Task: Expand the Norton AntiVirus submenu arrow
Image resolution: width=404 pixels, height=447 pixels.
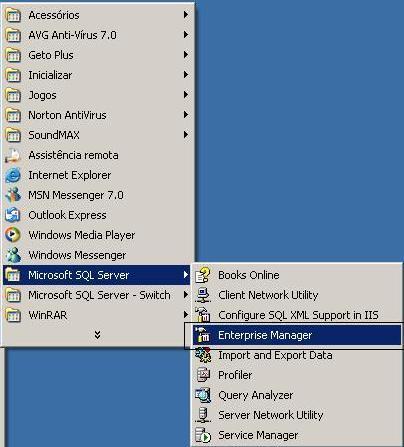Action: [186, 115]
